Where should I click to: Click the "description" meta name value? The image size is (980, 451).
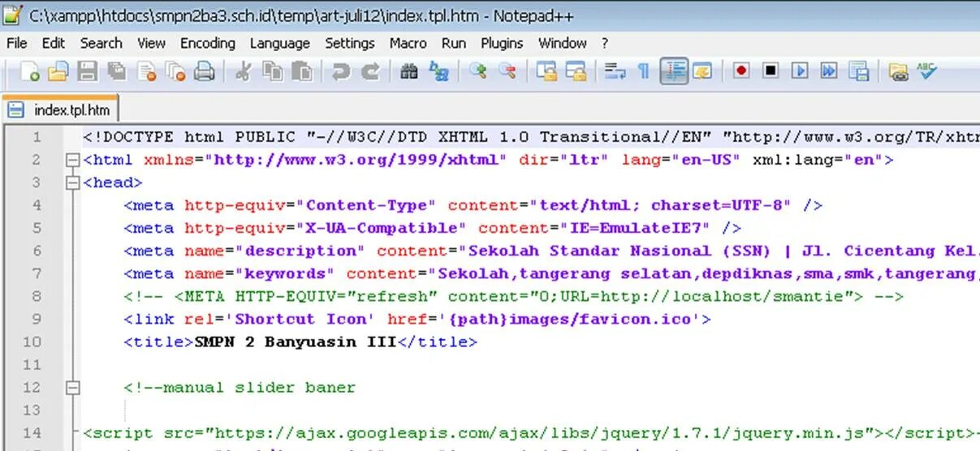click(x=301, y=251)
